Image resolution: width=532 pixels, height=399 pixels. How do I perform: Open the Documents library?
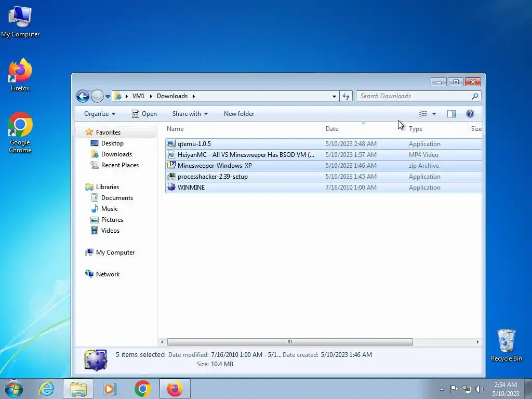[x=117, y=198]
